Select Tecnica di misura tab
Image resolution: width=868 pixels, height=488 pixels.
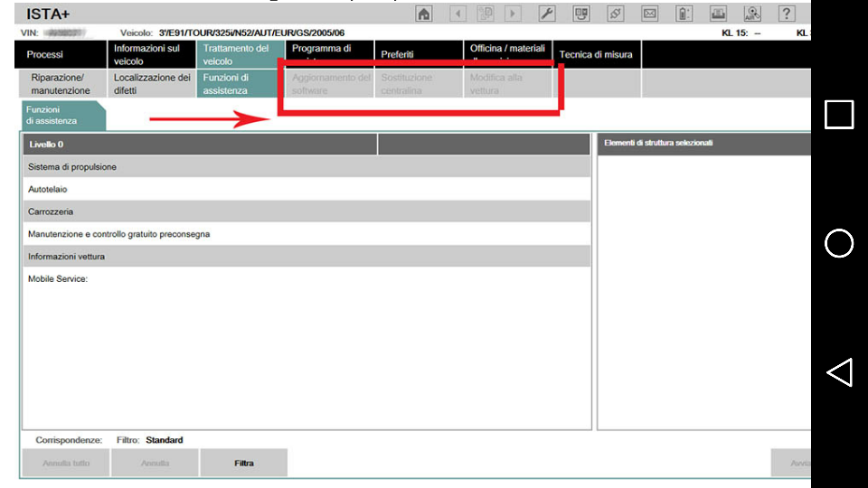(x=598, y=54)
